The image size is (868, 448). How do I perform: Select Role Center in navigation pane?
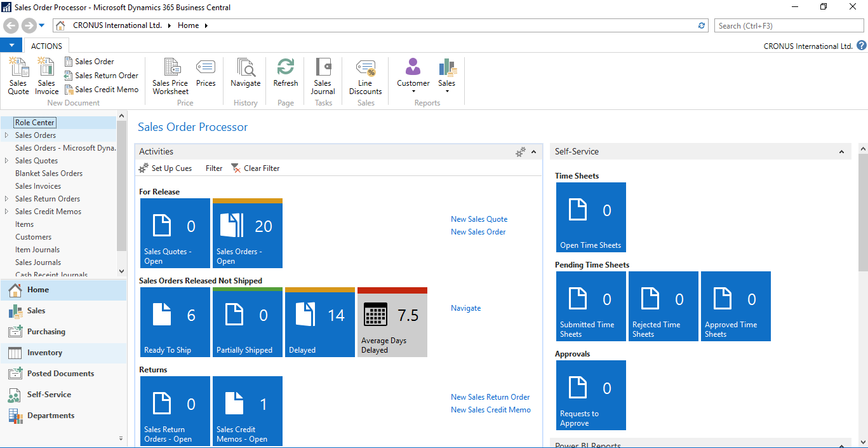(x=35, y=123)
